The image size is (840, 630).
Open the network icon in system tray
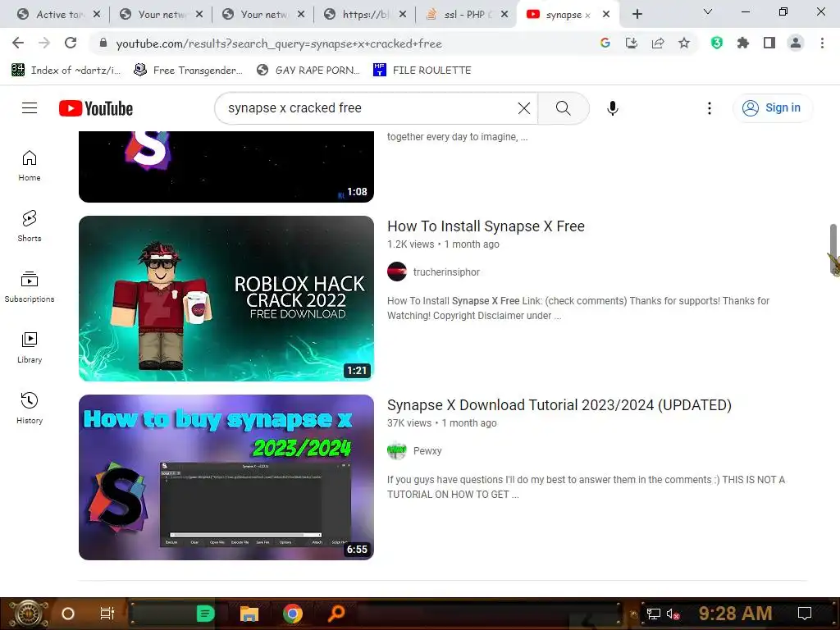point(654,614)
